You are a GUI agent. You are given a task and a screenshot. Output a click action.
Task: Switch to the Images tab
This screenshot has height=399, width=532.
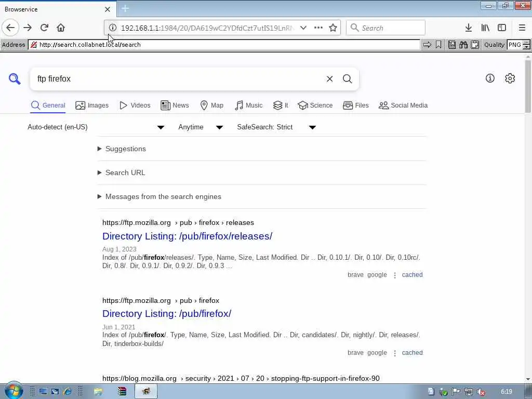click(92, 105)
